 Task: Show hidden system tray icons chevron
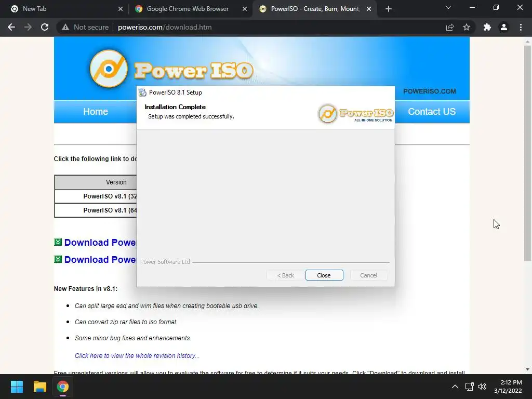click(x=455, y=387)
